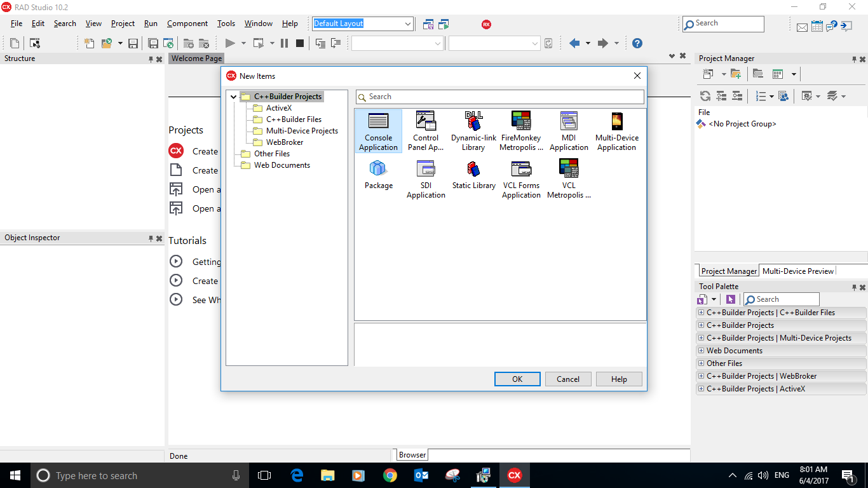
Task: Open the Run button dropdown arrow
Action: (243, 43)
